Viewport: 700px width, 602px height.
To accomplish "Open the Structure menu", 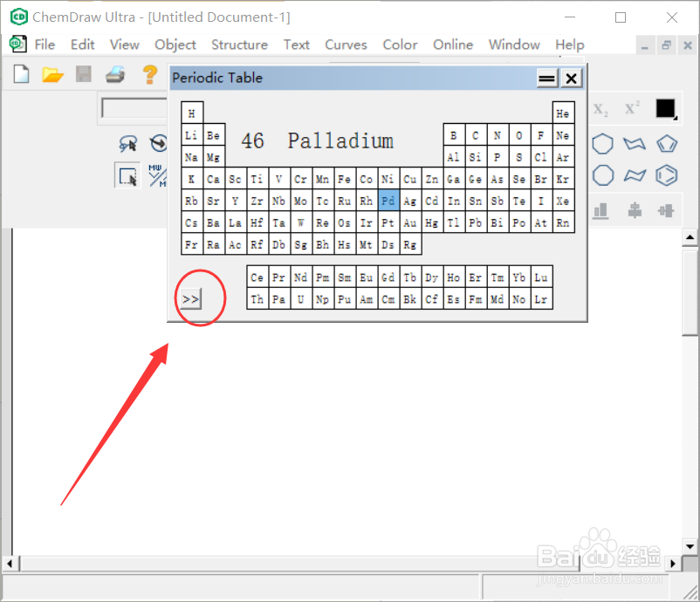I will click(x=239, y=44).
